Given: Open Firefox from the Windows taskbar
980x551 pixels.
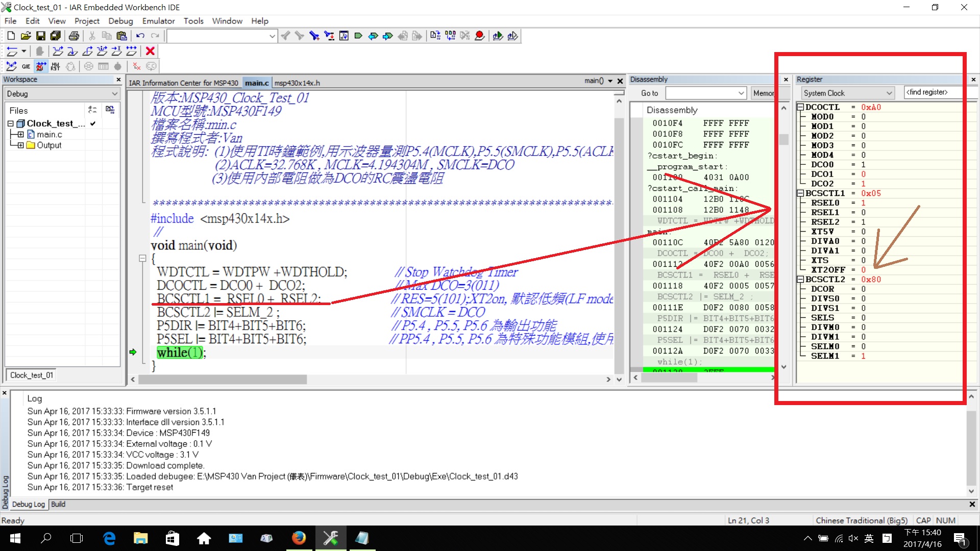Looking at the screenshot, I should [x=299, y=538].
